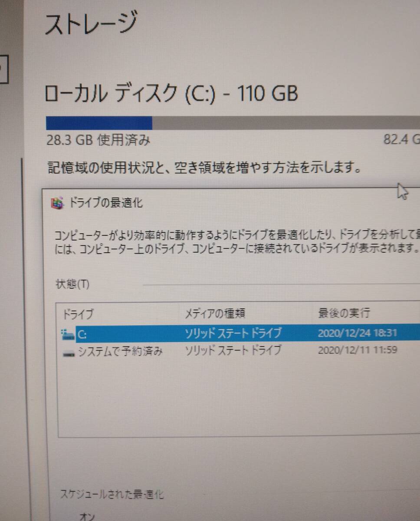420x521 pixels.
Task: Click the 28.3 GB 使用済み label
Action: (98, 141)
